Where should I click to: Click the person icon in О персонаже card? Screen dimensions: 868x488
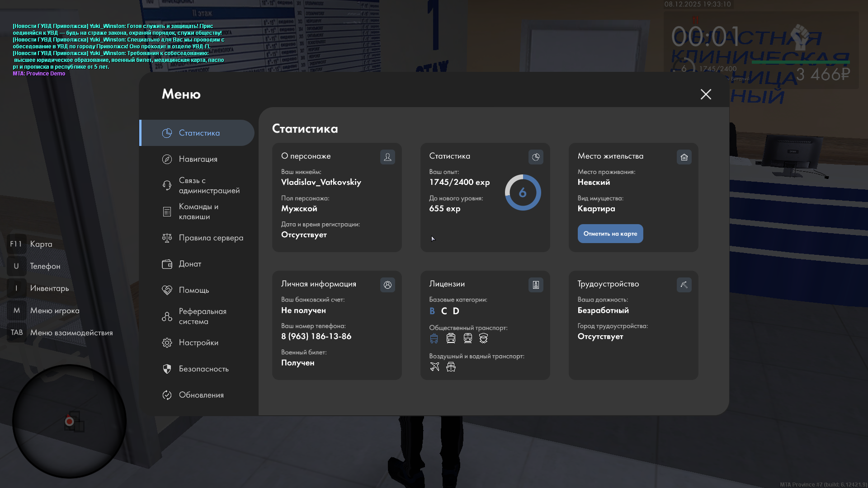pyautogui.click(x=387, y=157)
